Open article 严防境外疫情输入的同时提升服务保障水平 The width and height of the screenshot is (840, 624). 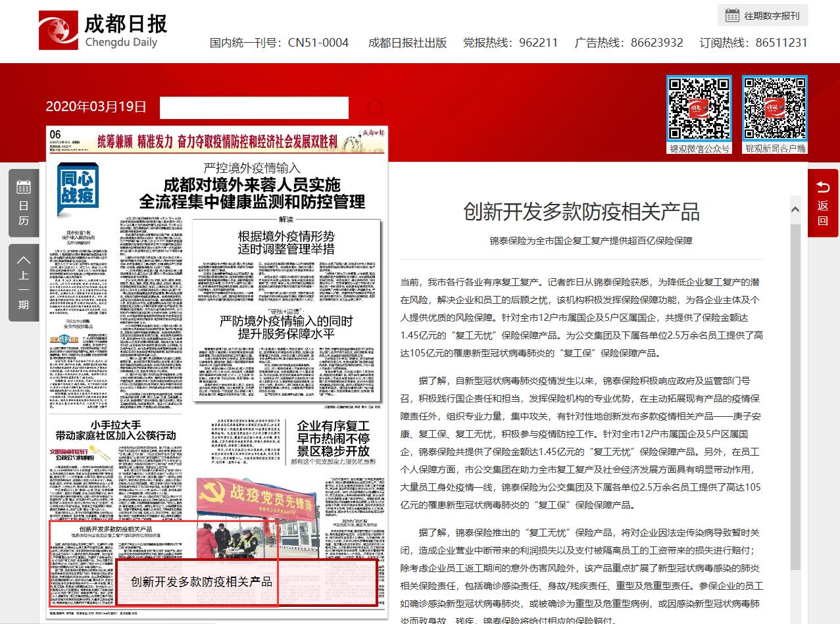(286, 327)
